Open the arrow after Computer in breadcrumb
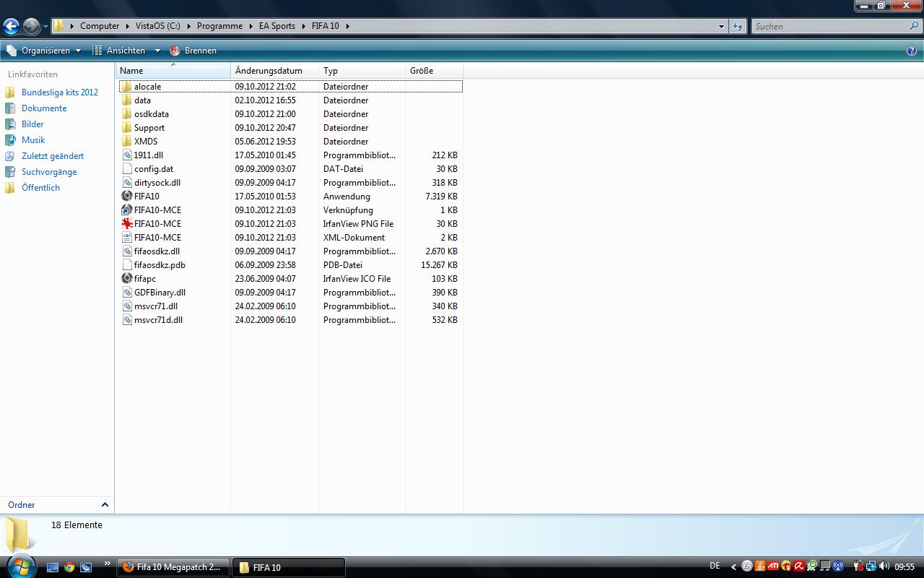 tap(128, 26)
